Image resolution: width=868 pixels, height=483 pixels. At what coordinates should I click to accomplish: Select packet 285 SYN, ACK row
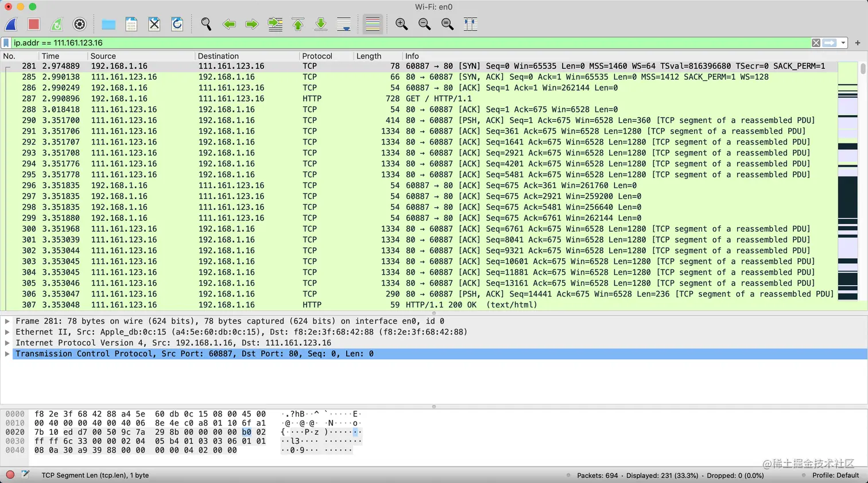(x=419, y=77)
